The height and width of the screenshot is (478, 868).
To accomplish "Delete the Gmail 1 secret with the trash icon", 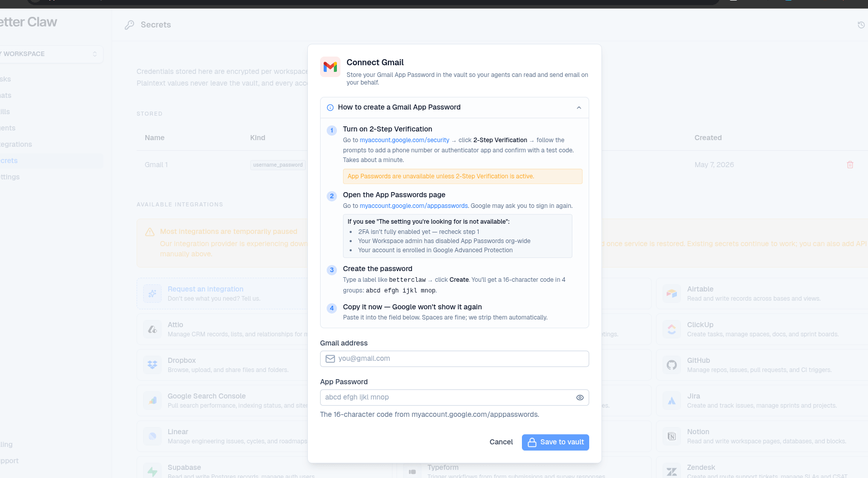I will [x=850, y=165].
